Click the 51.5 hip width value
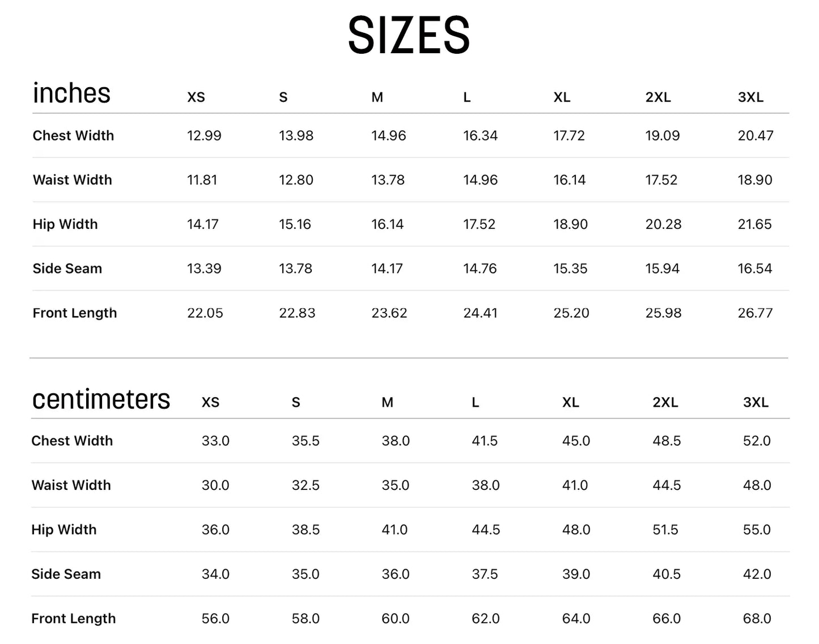 point(665,530)
